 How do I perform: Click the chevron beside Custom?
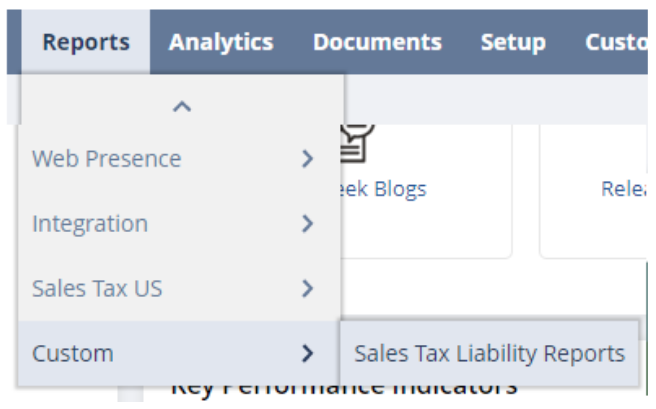tap(308, 353)
